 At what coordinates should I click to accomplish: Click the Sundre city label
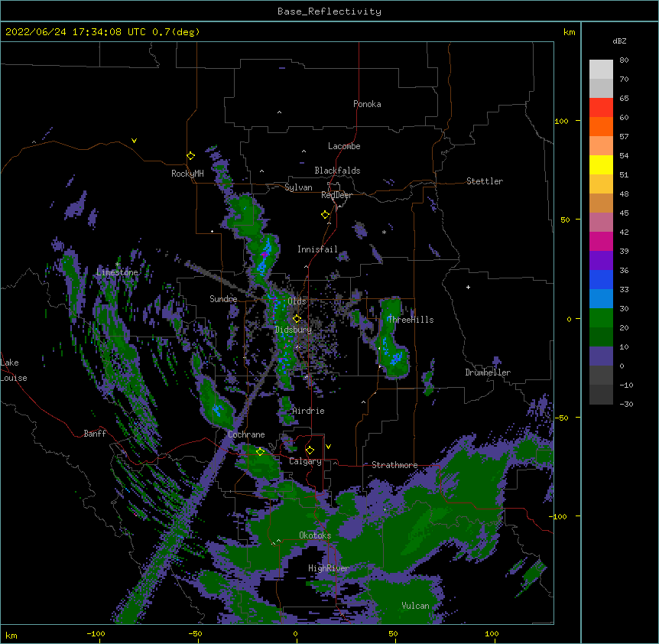point(223,299)
